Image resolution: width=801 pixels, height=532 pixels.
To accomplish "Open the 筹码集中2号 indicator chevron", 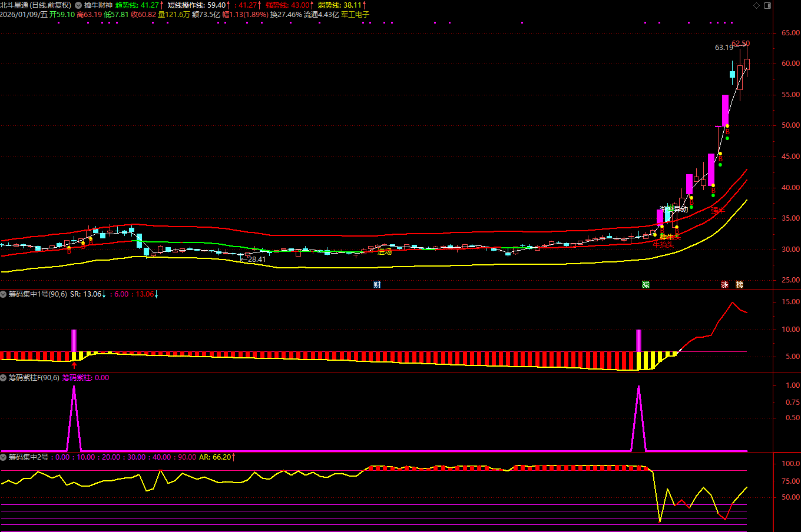I will coord(4,457).
